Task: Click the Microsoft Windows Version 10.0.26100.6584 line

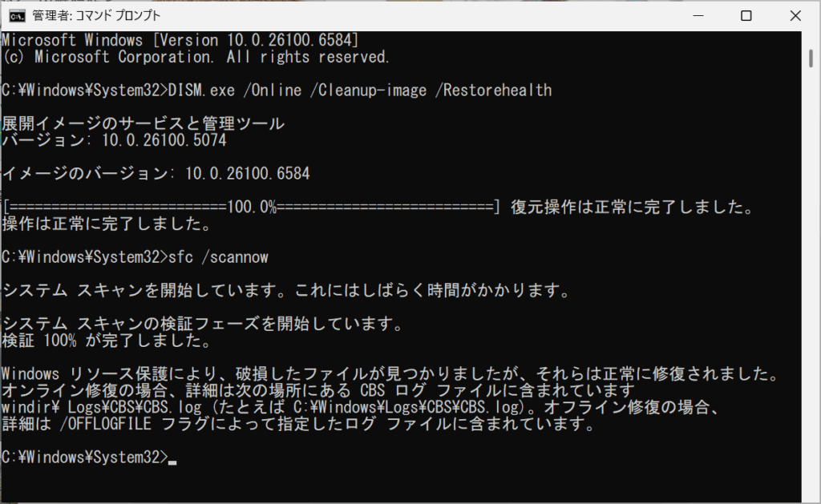Action: click(180, 39)
